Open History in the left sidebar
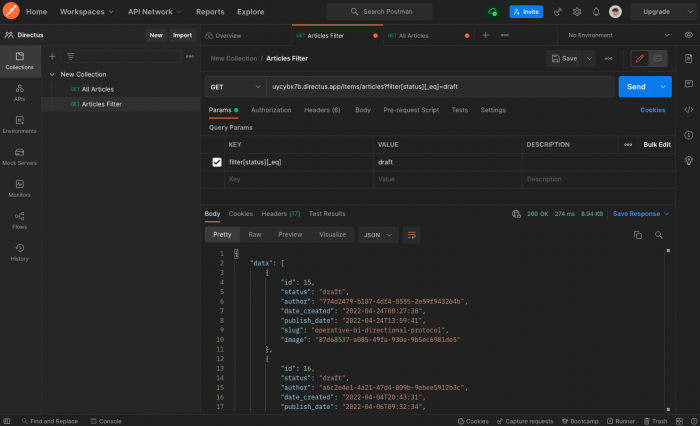The width and height of the screenshot is (700, 426). pyautogui.click(x=19, y=252)
